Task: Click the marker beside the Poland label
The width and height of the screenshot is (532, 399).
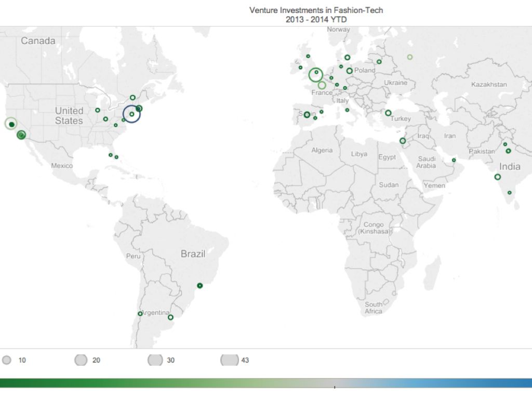Action: pyautogui.click(x=350, y=71)
